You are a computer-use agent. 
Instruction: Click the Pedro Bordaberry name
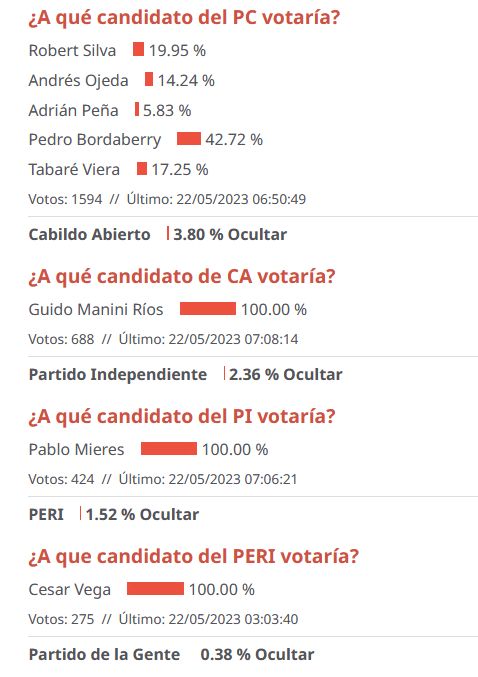(x=95, y=139)
